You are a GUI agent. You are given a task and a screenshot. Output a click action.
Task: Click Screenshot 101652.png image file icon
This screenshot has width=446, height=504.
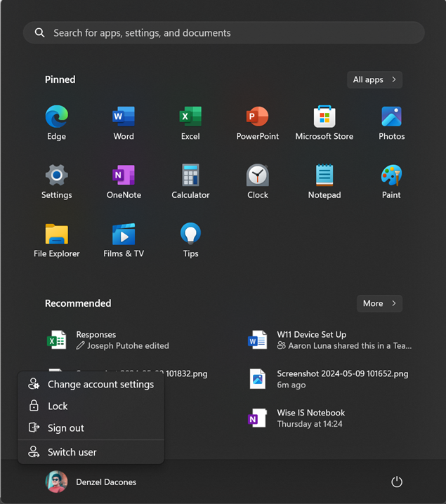(x=257, y=378)
